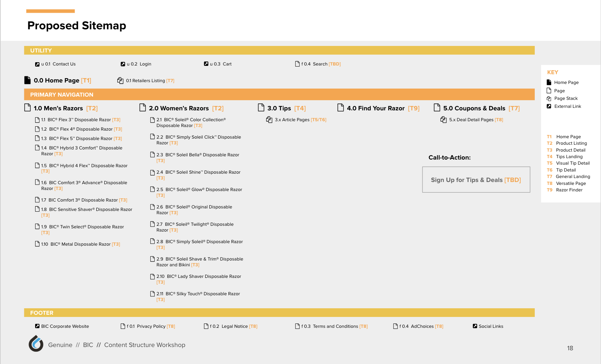The image size is (601, 364).
Task: Click the page icon beside 3.0 Tips
Action: tap(261, 107)
